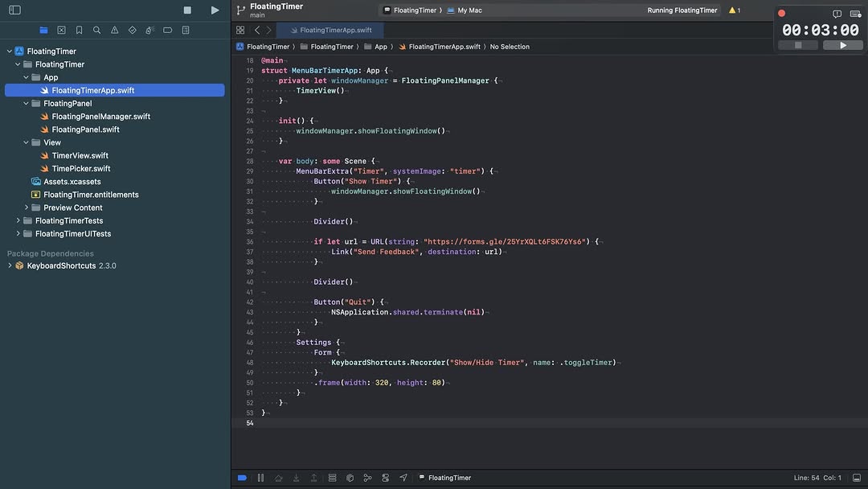This screenshot has width=868, height=489.
Task: Start the floating timer countdown
Action: (842, 45)
